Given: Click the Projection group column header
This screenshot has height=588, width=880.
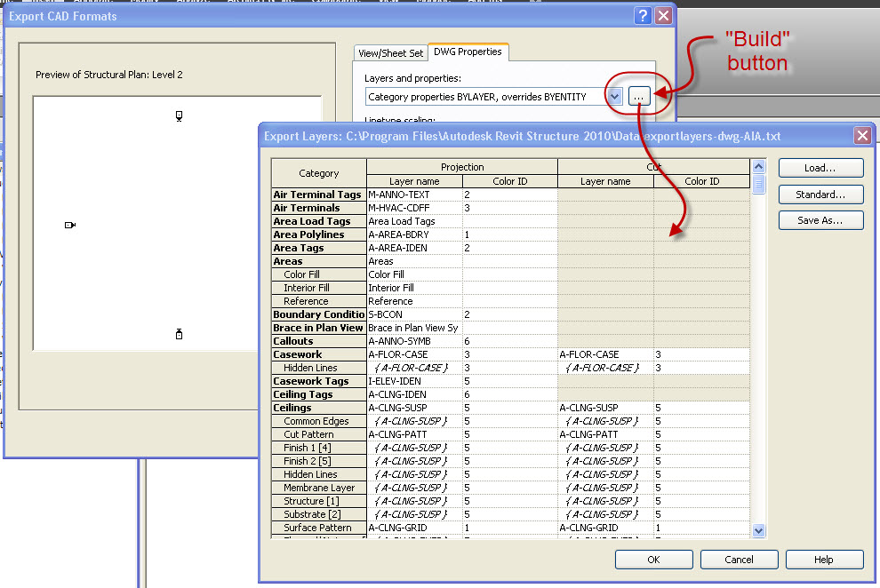Looking at the screenshot, I should 462,166.
